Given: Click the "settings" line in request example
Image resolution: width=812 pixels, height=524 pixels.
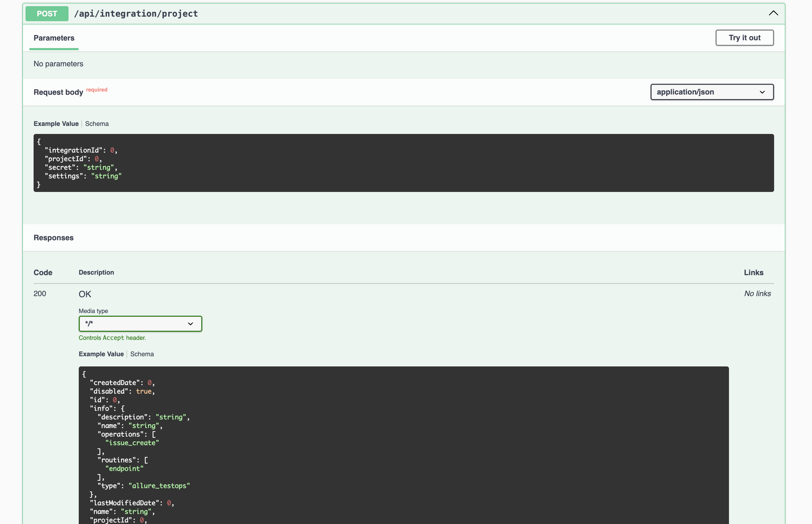Looking at the screenshot, I should [x=83, y=176].
